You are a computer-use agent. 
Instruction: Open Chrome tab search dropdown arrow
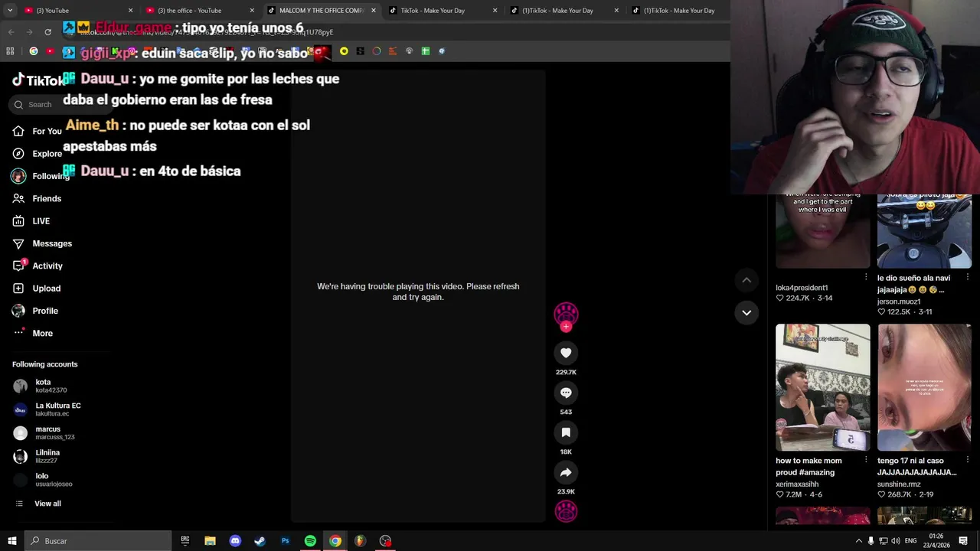8,11
